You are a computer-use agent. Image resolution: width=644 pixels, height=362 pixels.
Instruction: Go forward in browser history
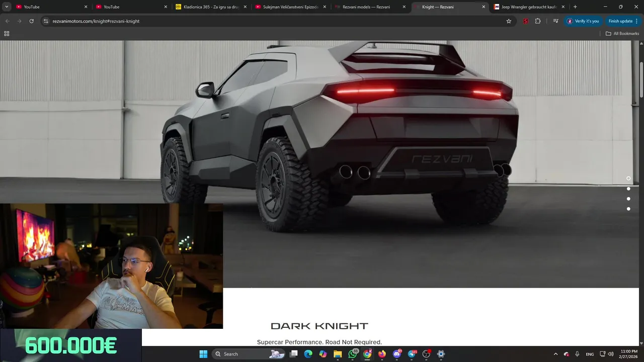pyautogui.click(x=19, y=21)
